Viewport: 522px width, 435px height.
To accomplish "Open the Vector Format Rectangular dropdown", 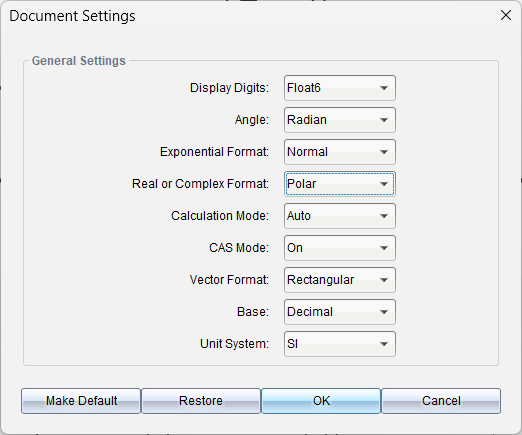I will point(340,280).
